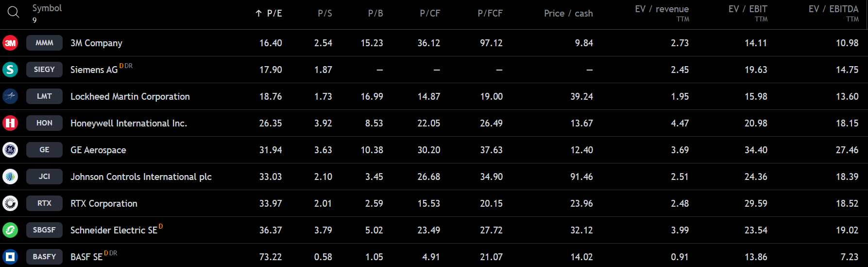Viewport: 868px width, 267px height.
Task: Sort by the P/FCF column header
Action: click(x=490, y=14)
